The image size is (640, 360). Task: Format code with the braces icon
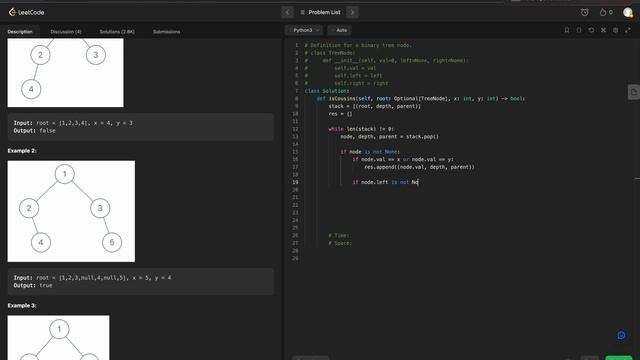click(x=579, y=30)
